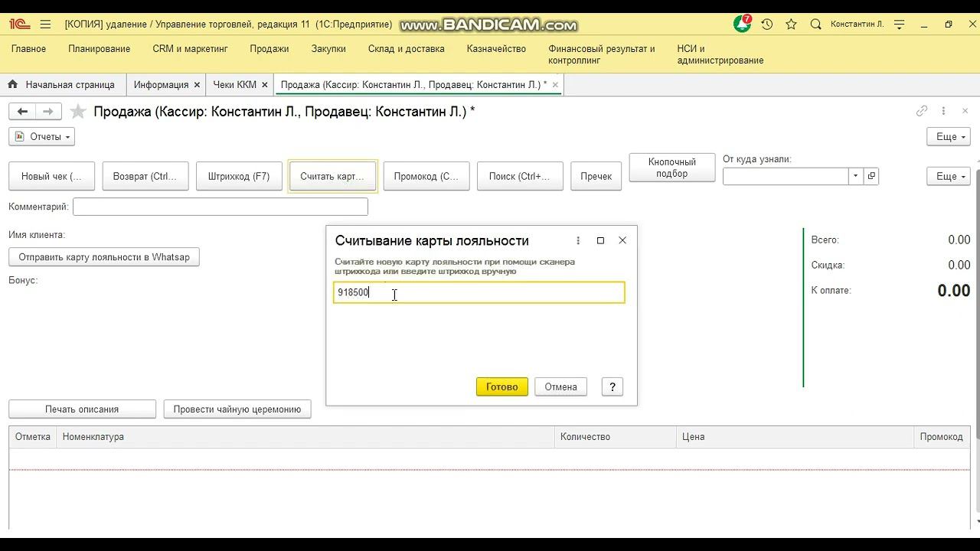The image size is (980, 551).
Task: Open the От куда узнали value form icon
Action: [871, 176]
